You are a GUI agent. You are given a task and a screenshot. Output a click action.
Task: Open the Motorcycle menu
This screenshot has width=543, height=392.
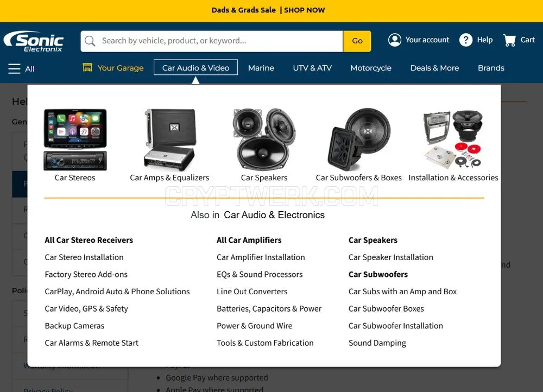tap(371, 68)
